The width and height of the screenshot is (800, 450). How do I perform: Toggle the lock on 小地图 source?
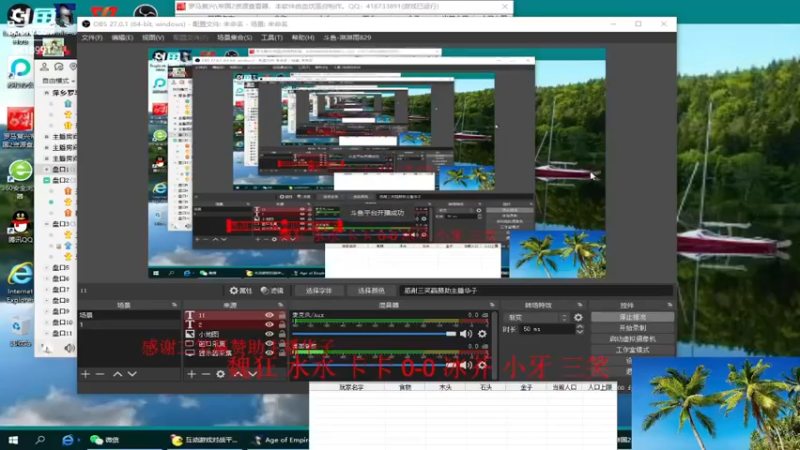tap(282, 334)
